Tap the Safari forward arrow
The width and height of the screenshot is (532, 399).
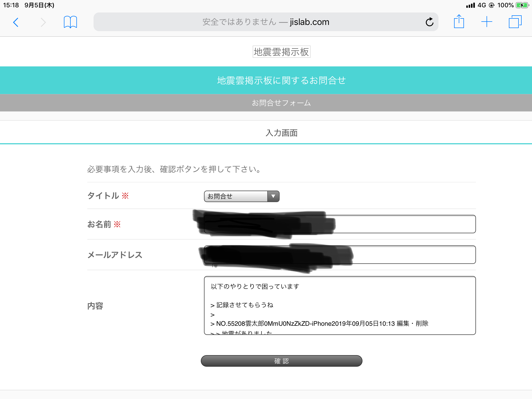pyautogui.click(x=43, y=22)
